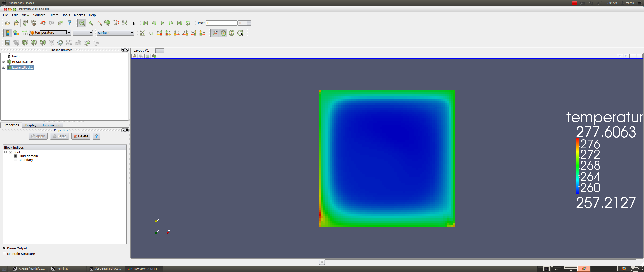Image resolution: width=644 pixels, height=272 pixels.
Task: Click into the Time input field
Action: (221, 23)
